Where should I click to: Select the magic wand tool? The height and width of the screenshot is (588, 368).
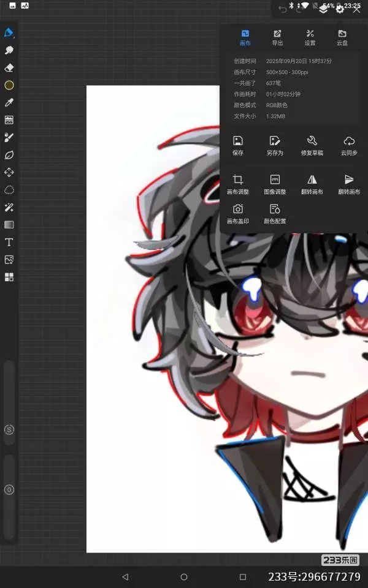pos(9,207)
